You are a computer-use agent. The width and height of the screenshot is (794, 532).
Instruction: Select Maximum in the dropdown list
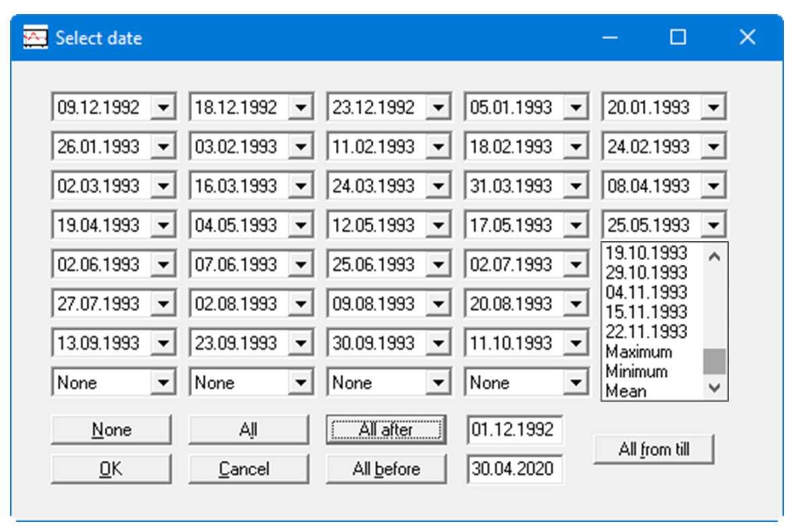click(638, 352)
